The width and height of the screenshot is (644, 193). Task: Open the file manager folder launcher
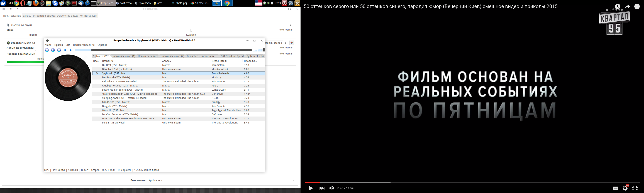pyautogui.click(x=49, y=3)
